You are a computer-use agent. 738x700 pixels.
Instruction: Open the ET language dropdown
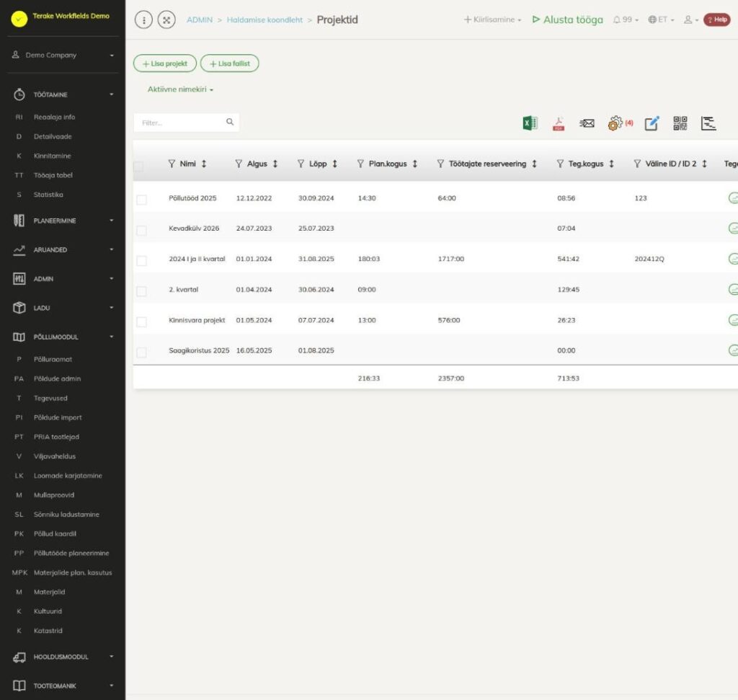coord(662,19)
